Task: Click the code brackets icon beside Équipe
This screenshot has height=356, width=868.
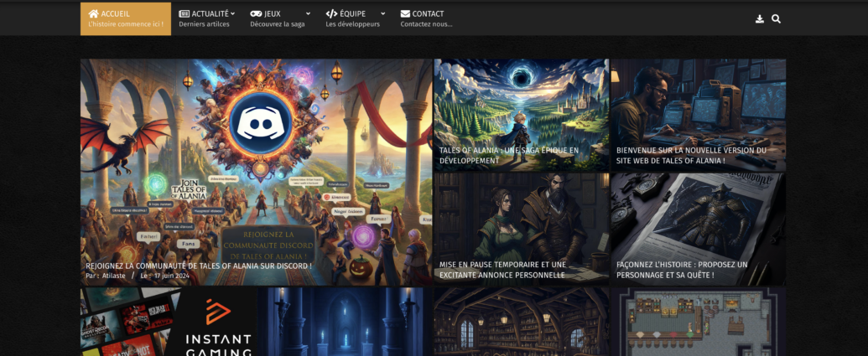Action: pyautogui.click(x=331, y=13)
